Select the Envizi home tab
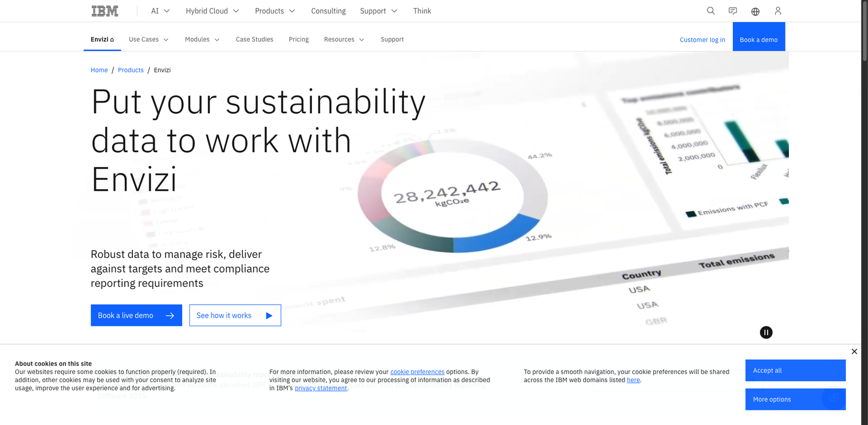 [x=102, y=40]
